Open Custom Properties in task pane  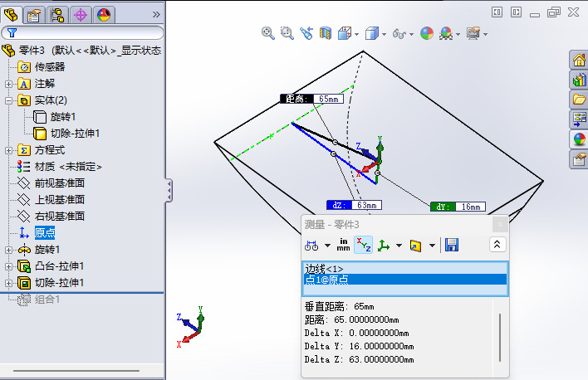pos(579,159)
